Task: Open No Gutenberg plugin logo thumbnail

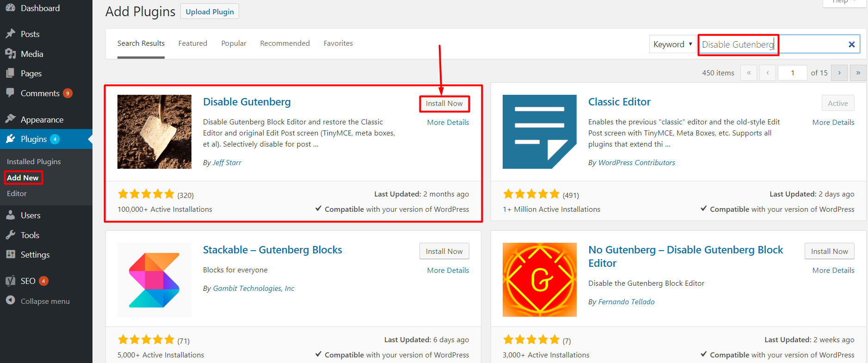Action: (540, 280)
